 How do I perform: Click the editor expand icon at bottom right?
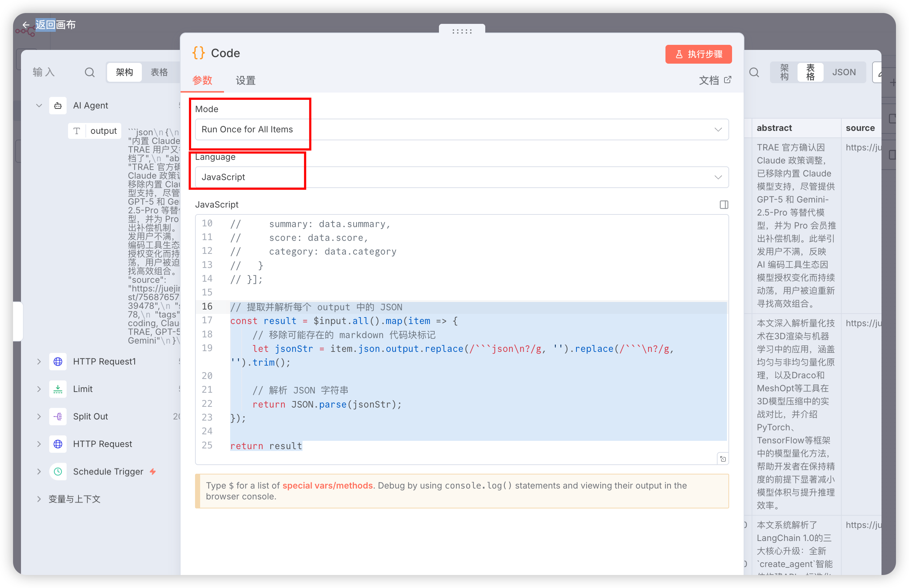click(723, 459)
